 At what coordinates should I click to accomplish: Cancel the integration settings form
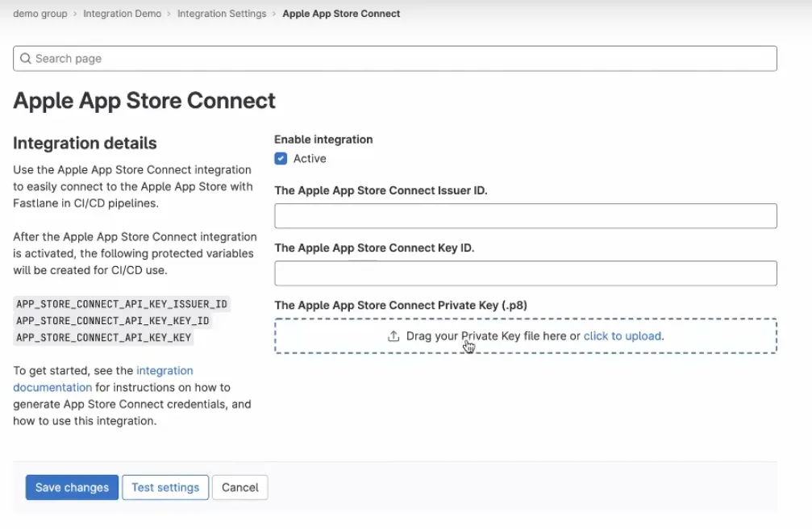(240, 487)
